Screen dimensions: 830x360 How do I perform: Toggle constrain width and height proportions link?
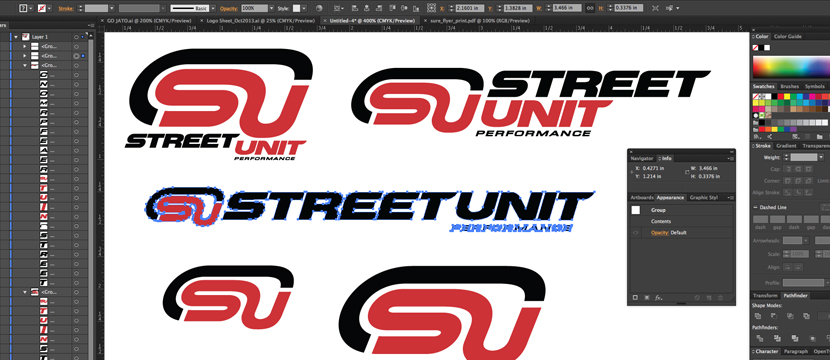(x=590, y=8)
